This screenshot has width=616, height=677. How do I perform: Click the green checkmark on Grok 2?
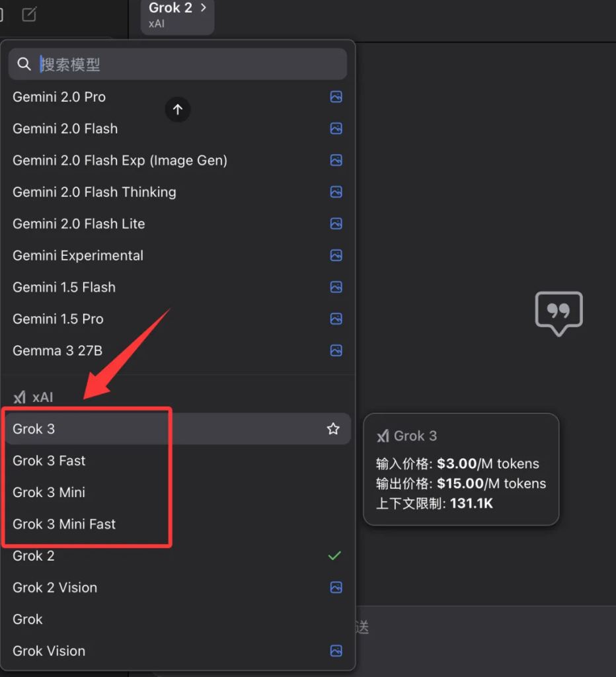(x=334, y=555)
